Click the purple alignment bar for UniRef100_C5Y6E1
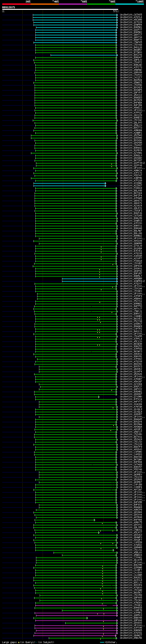Screen dimensions: 146x644 [77, 605]
